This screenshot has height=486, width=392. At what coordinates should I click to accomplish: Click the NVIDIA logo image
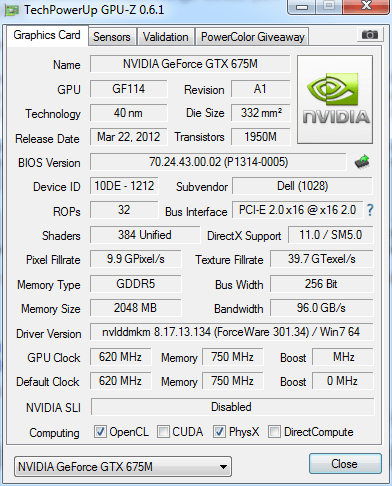[x=335, y=100]
